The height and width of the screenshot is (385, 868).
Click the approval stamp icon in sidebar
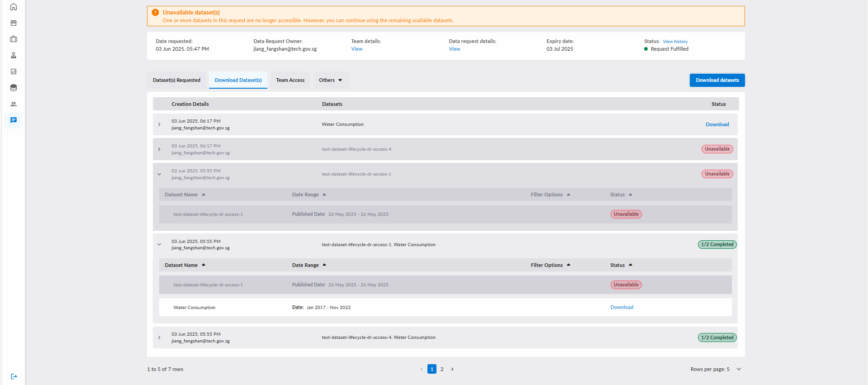(14, 55)
